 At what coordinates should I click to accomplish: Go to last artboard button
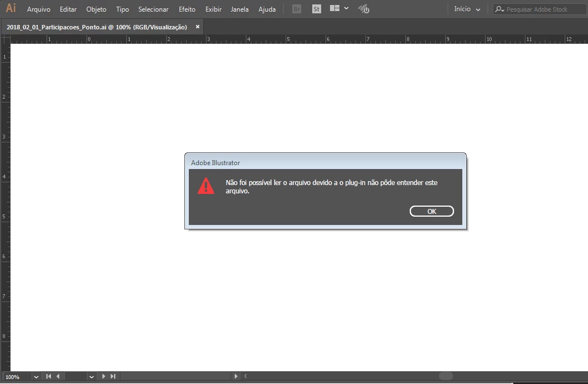tap(113, 376)
